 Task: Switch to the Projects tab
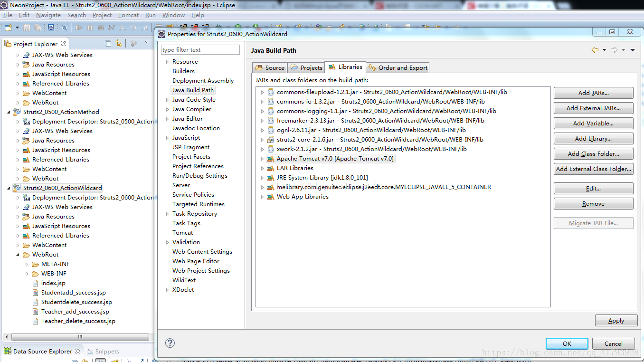(306, 67)
